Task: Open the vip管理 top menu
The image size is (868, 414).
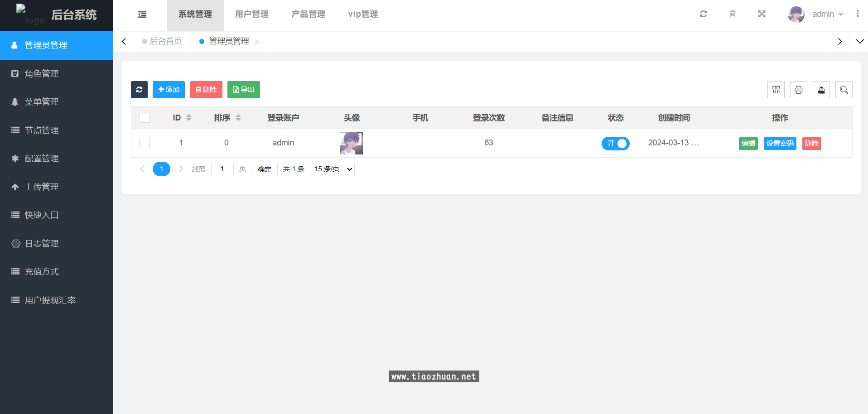Action: pos(363,14)
